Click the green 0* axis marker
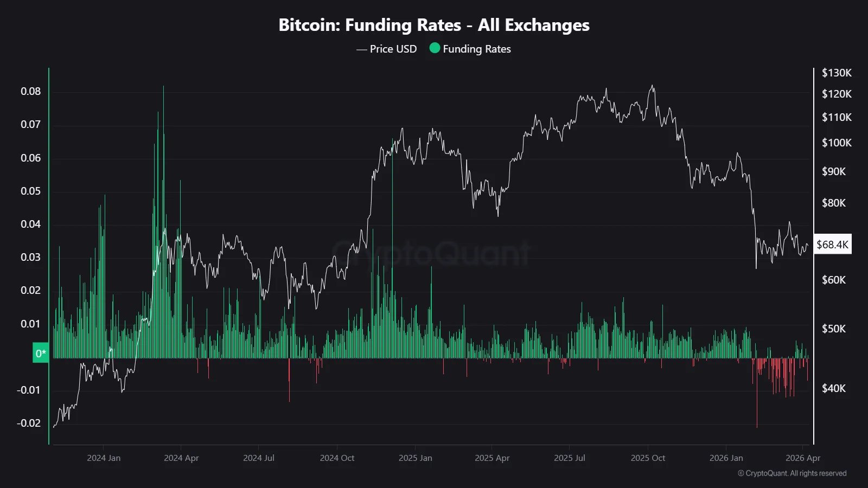868x488 pixels. [41, 354]
